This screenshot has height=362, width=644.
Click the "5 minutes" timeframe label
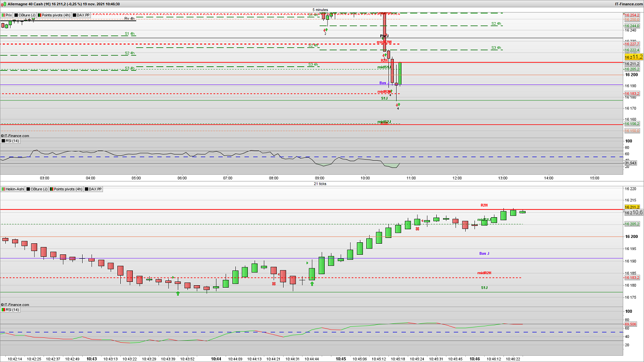pyautogui.click(x=320, y=10)
